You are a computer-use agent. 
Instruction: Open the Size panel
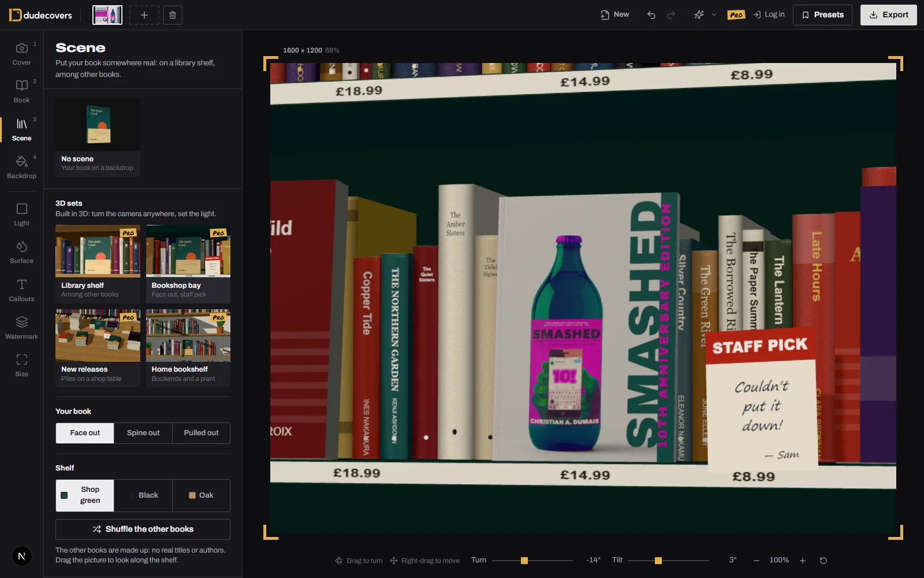click(x=21, y=365)
